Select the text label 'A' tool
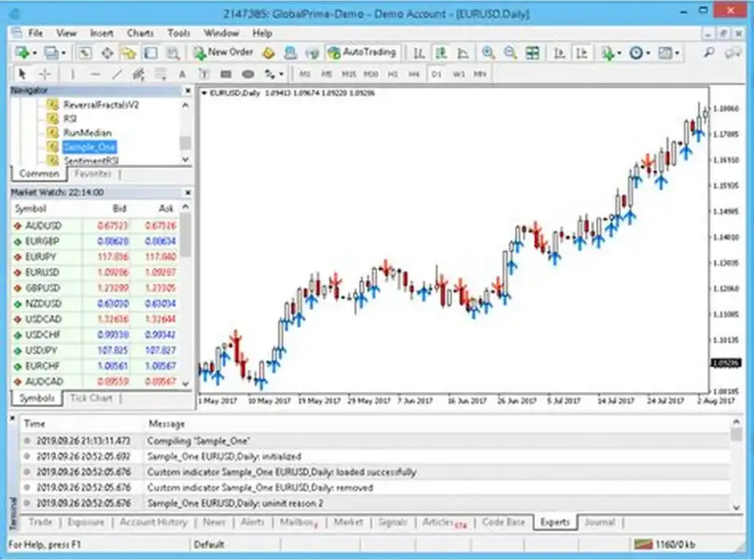The image size is (754, 560). point(181,74)
